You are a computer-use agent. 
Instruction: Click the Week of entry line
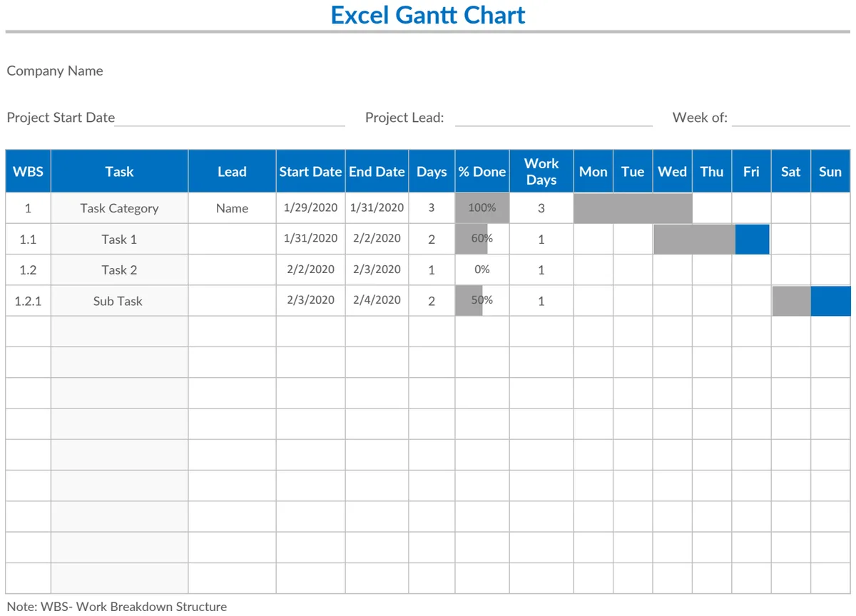[x=791, y=118]
